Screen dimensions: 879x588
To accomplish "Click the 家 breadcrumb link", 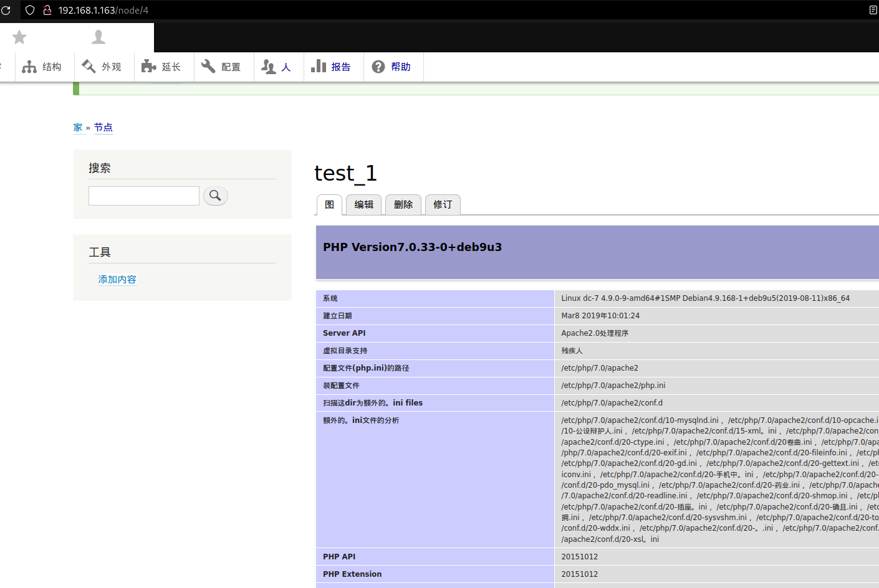I will pos(77,126).
